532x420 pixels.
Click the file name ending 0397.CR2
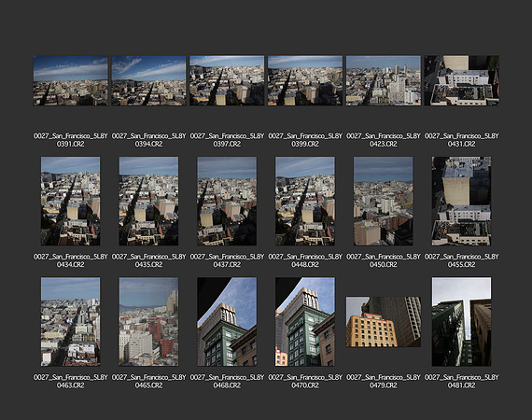(x=227, y=140)
